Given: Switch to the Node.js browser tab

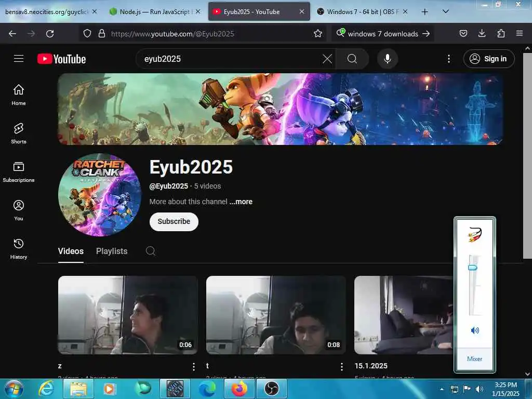Looking at the screenshot, I should tap(155, 11).
